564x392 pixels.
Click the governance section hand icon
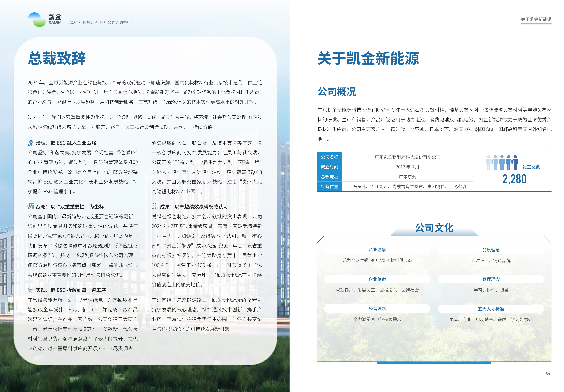click(x=30, y=143)
